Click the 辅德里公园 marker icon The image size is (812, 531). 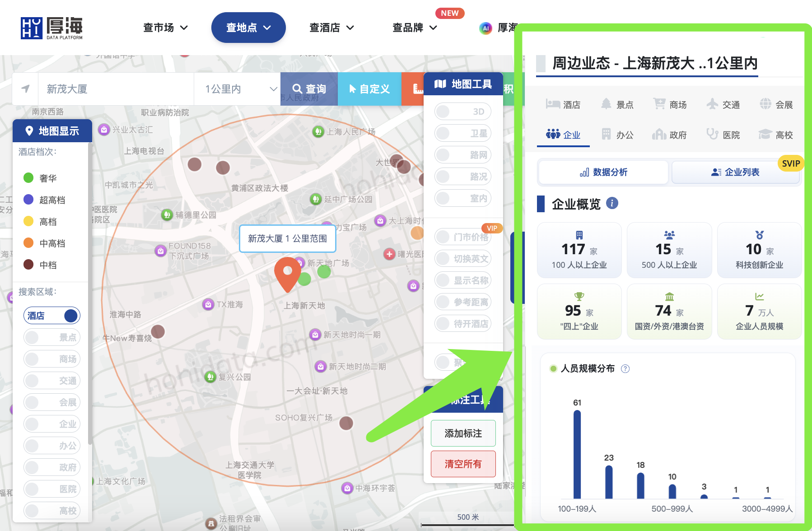[x=167, y=214]
